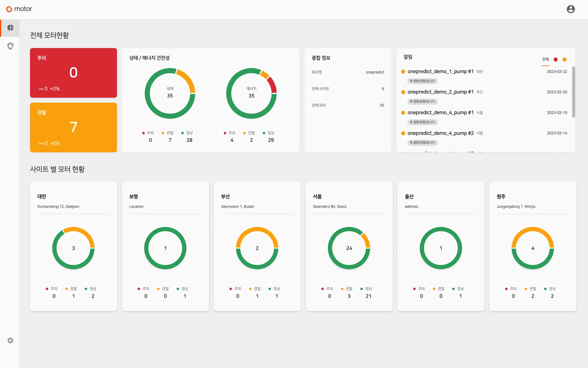This screenshot has height=368, width=588.
Task: Filter alerts by the red dot icon
Action: pyautogui.click(x=556, y=60)
